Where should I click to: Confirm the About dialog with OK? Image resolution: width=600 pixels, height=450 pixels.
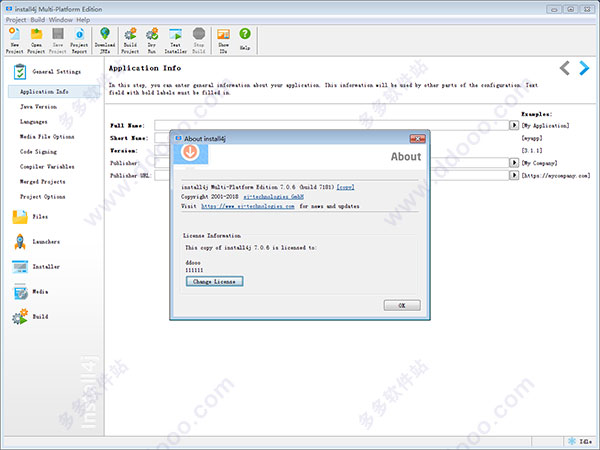coord(402,305)
